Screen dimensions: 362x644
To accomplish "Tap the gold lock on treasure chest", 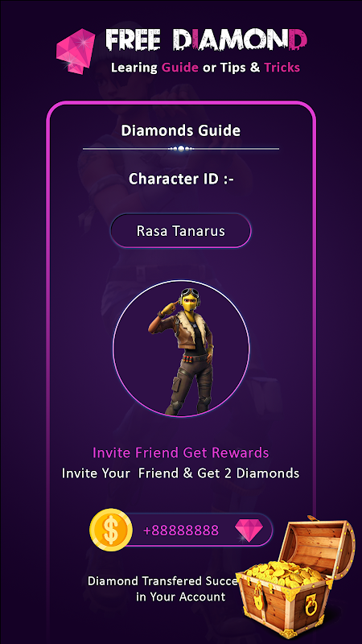I will click(258, 597).
